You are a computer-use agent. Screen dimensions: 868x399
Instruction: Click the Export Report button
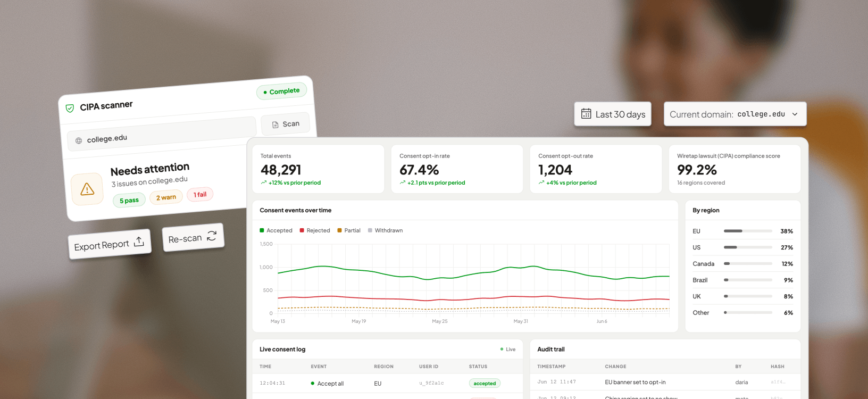[110, 244]
